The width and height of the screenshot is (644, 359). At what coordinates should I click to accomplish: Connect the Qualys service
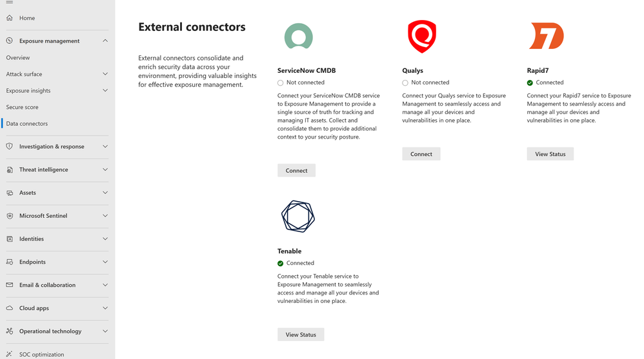pyautogui.click(x=421, y=154)
